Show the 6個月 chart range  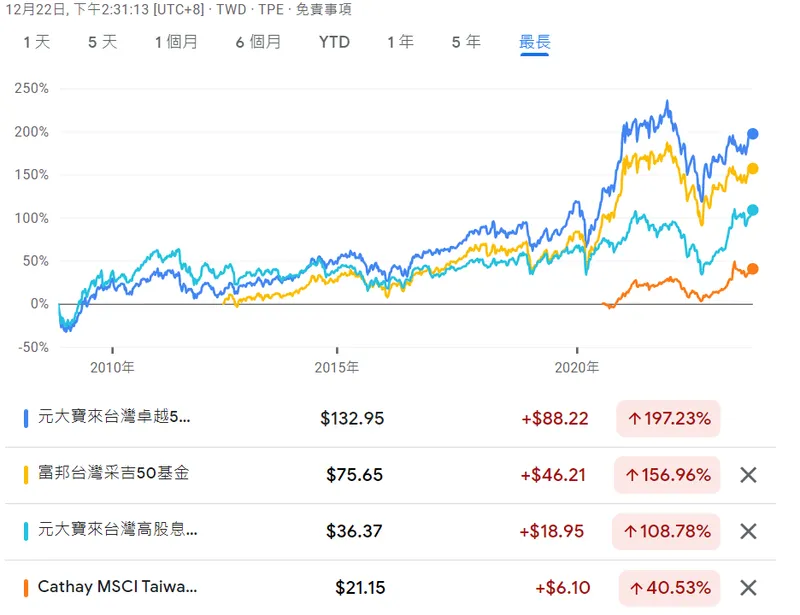(x=258, y=42)
